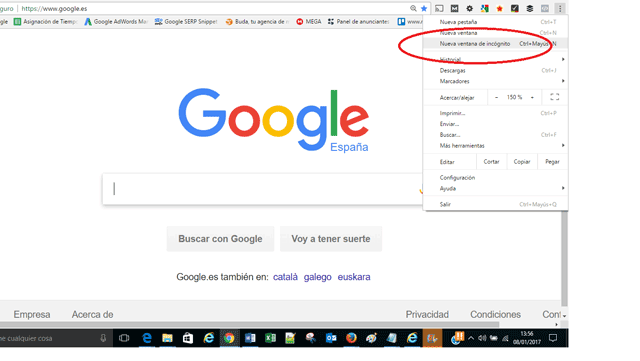Decrease zoom with the minus button
This screenshot has width=640, height=361.
point(496,97)
